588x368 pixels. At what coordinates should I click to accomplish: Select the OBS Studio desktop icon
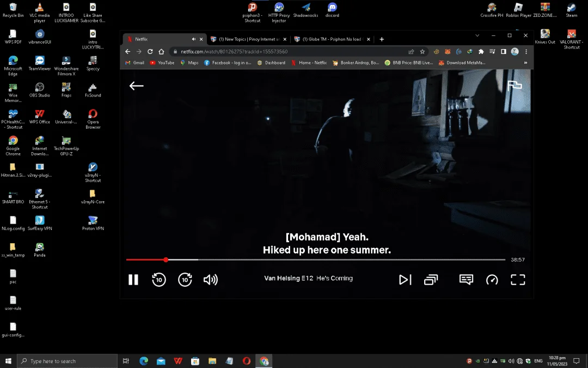39,90
